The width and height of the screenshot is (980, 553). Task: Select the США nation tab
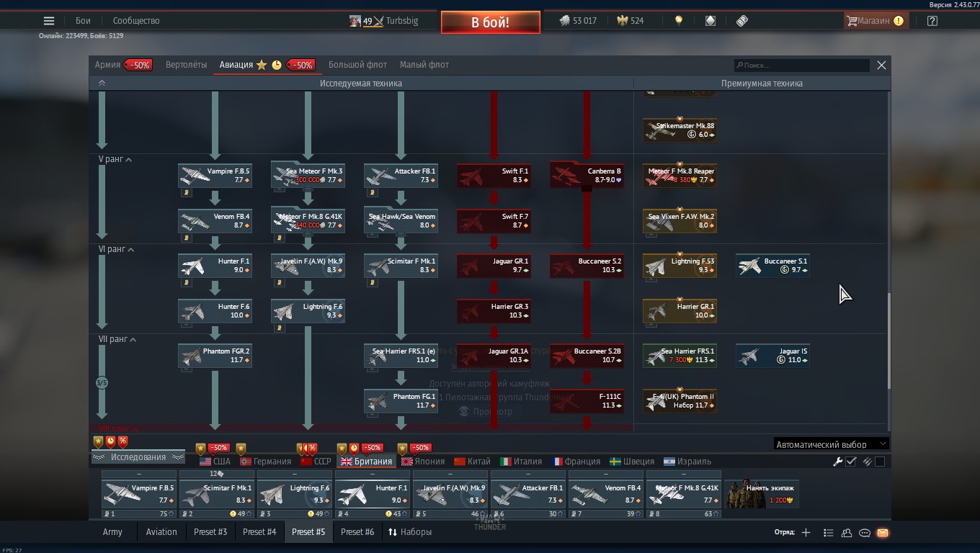(x=215, y=462)
